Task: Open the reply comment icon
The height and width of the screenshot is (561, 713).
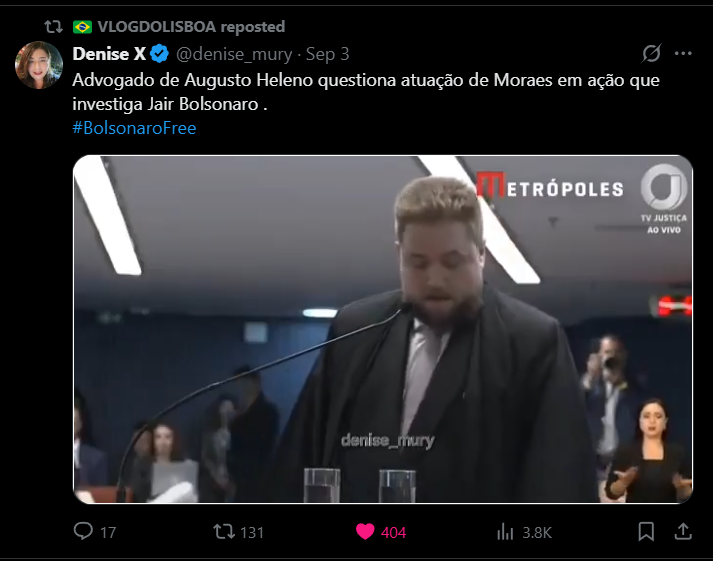Action: tap(83, 531)
